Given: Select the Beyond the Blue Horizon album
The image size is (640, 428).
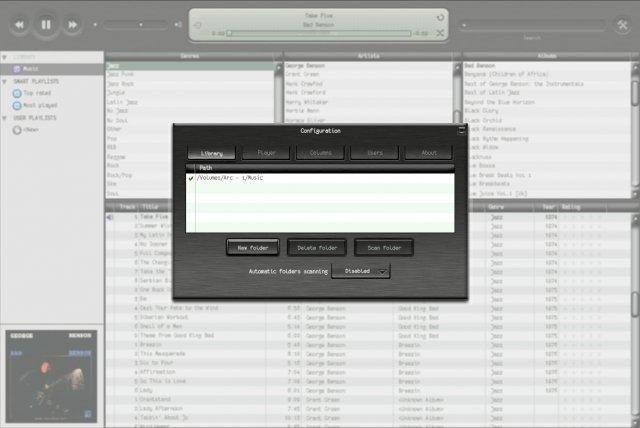Looking at the screenshot, I should (547, 102).
